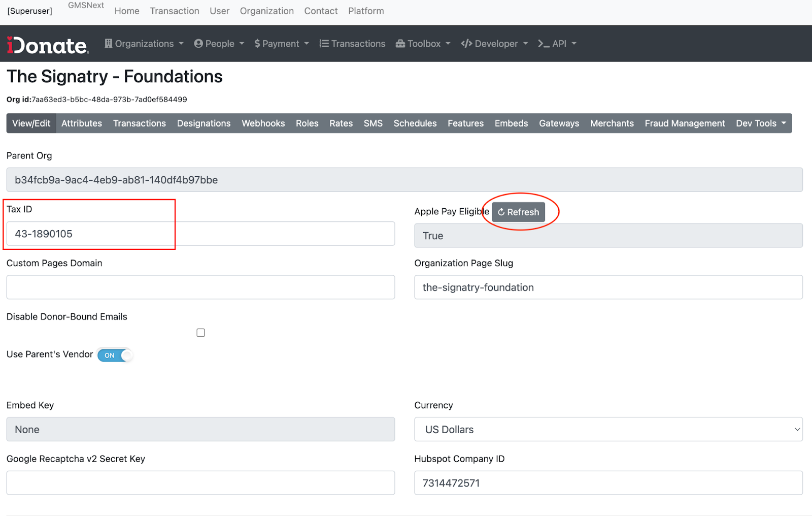Click the iDonate logo
Image resolution: width=812 pixels, height=516 pixels.
point(48,45)
